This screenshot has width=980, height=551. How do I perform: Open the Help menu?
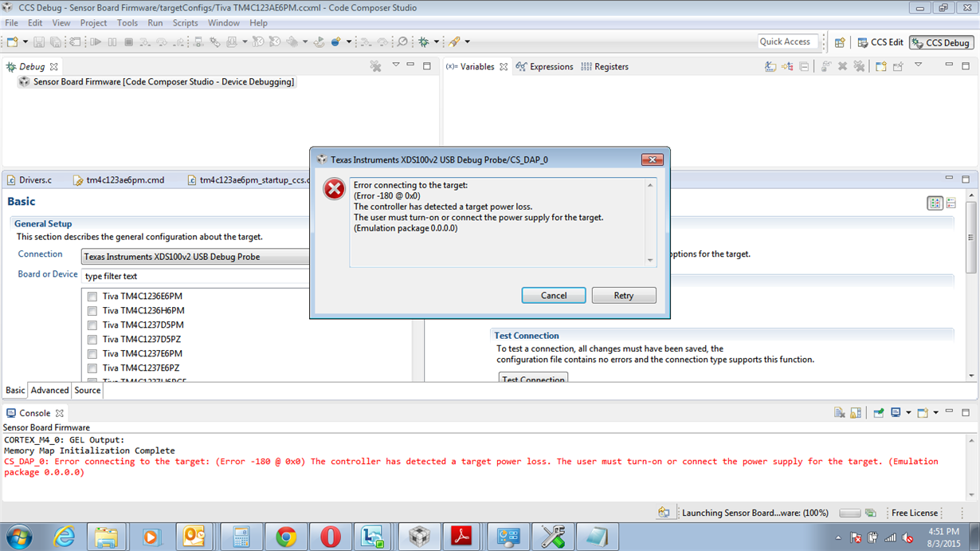[258, 23]
